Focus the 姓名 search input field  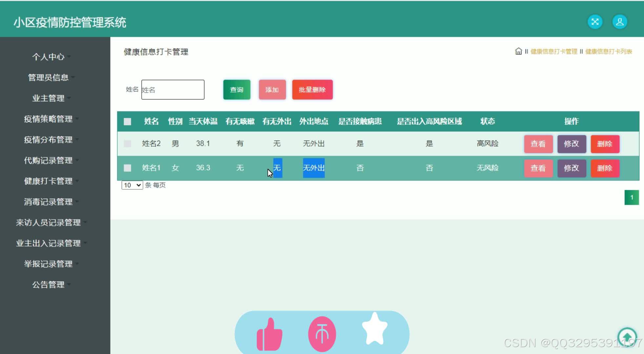[x=173, y=89]
